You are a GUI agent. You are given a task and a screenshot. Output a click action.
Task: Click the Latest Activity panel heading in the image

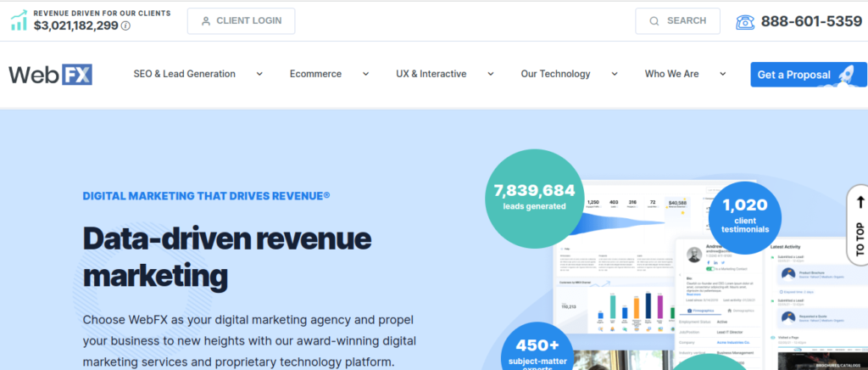click(785, 246)
